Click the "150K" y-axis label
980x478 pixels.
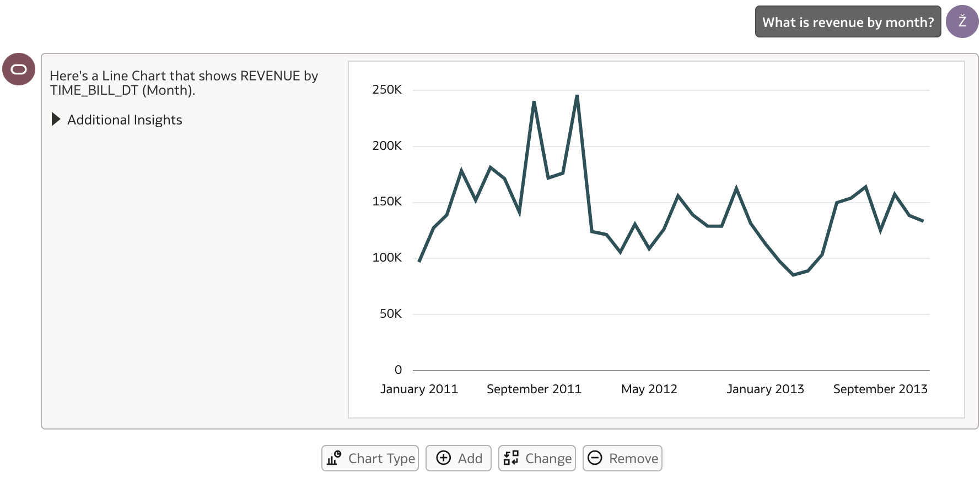point(387,202)
